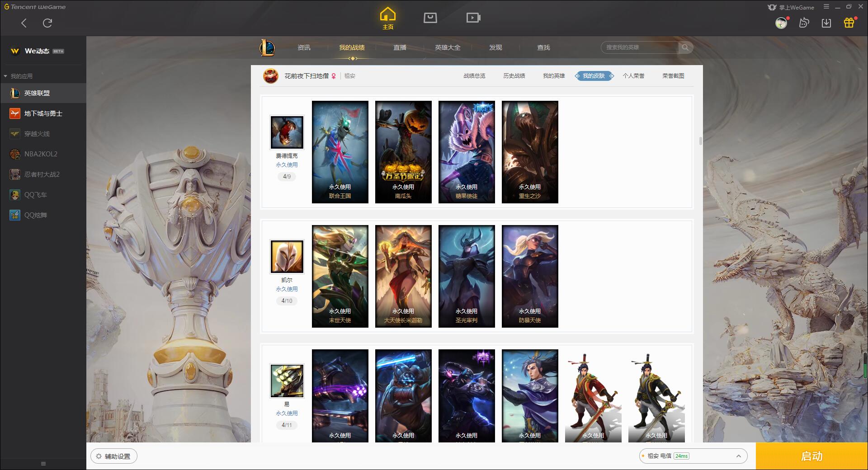868x470 pixels.
Task: Click the skin list vertical scrollbar
Action: tap(700, 141)
